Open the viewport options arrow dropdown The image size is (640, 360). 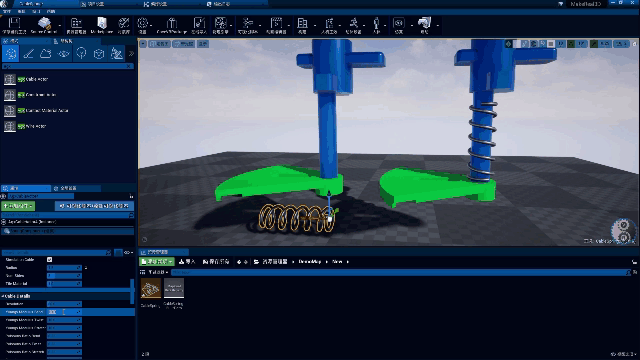click(143, 44)
